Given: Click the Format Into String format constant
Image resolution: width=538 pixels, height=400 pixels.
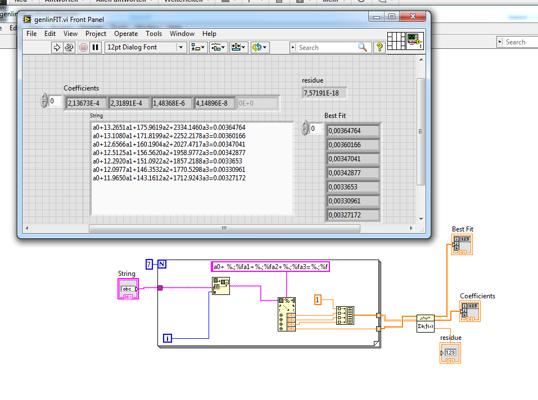Looking at the screenshot, I should pyautogui.click(x=270, y=267).
